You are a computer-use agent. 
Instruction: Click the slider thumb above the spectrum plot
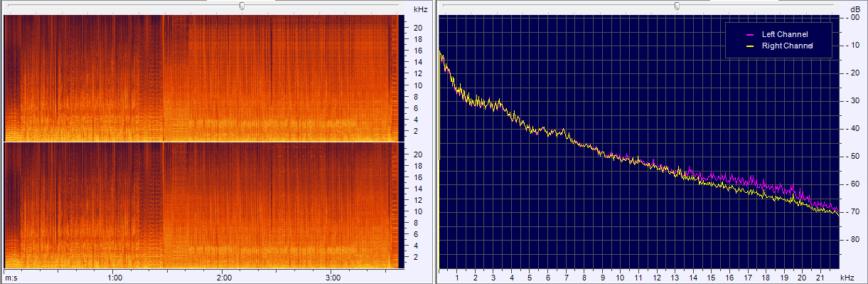click(677, 6)
